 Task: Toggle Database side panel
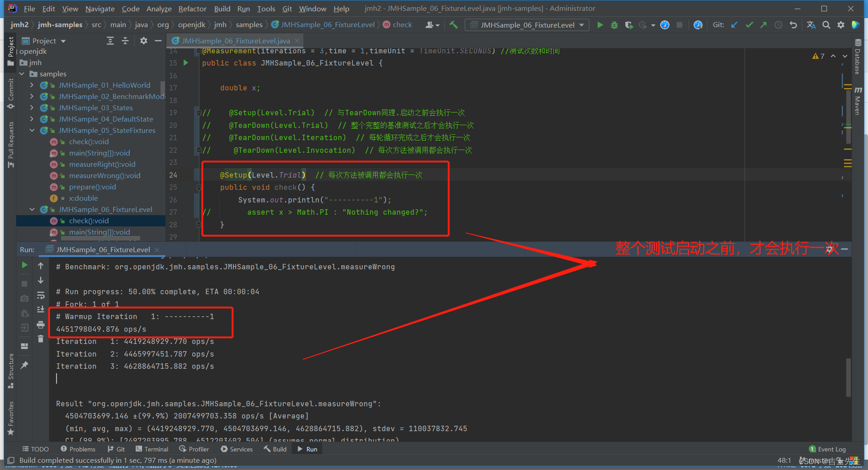tap(858, 56)
